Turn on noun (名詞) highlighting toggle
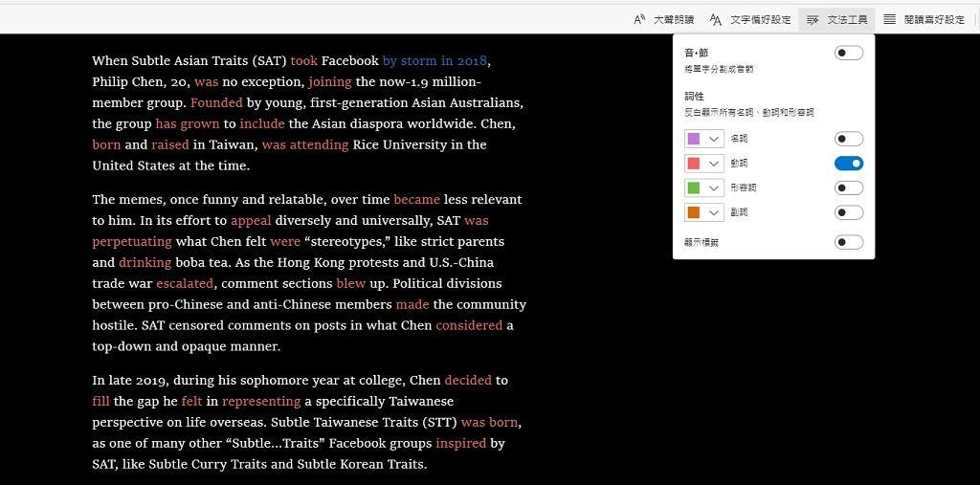This screenshot has width=980, height=485. [849, 139]
